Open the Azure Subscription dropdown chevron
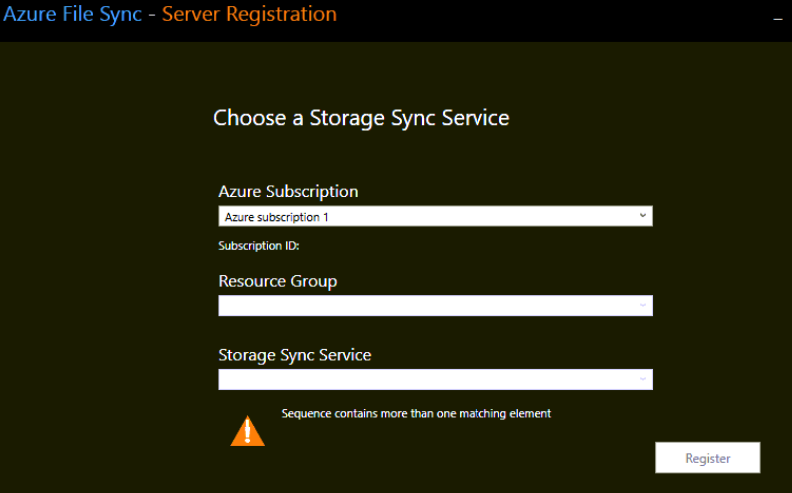 (x=642, y=216)
